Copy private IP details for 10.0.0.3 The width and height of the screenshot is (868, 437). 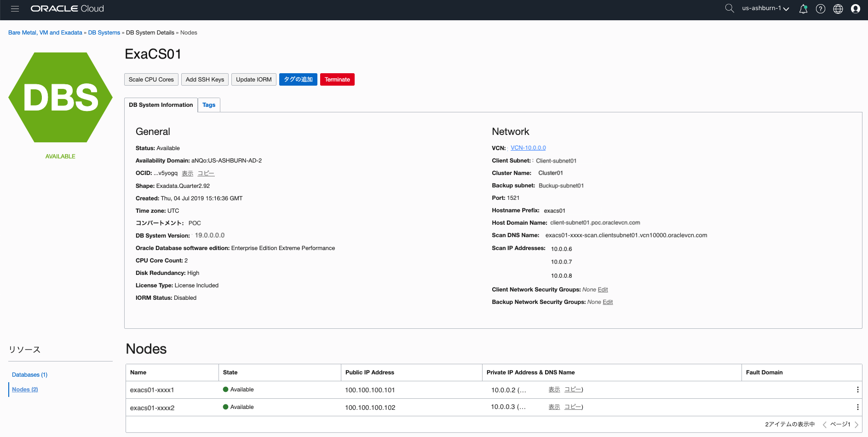[573, 407]
